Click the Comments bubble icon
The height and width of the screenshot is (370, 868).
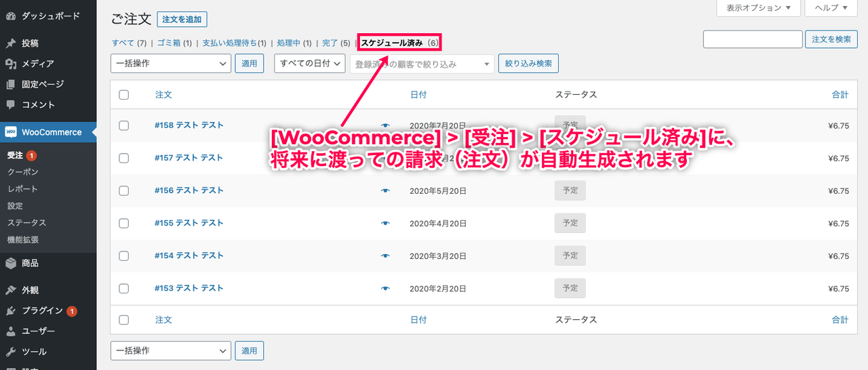coord(11,105)
